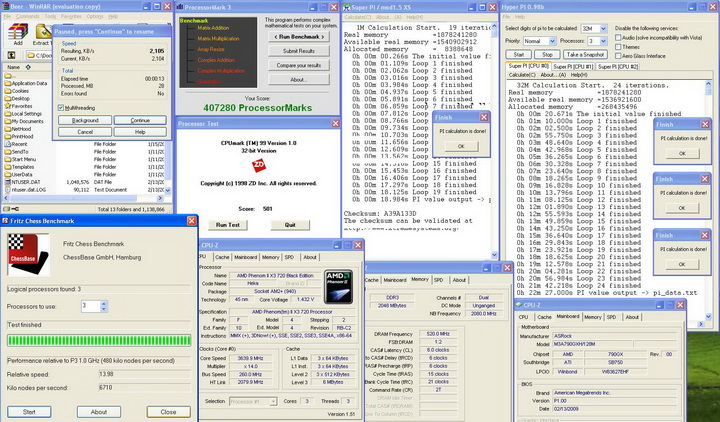Enable the Aero Glass Interface checkbox
720x422 pixels.
618,56
